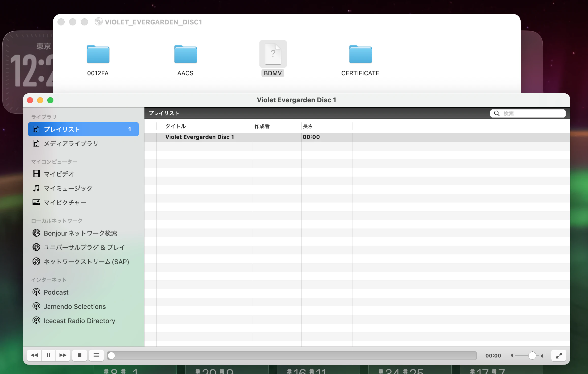
Task: Zoom the VLC window with green button
Action: pos(50,100)
